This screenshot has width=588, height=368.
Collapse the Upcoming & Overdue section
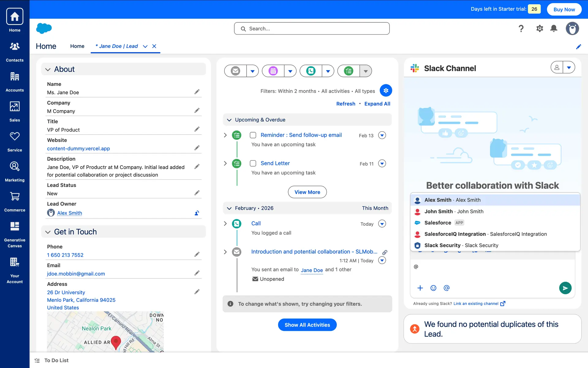pos(229,120)
